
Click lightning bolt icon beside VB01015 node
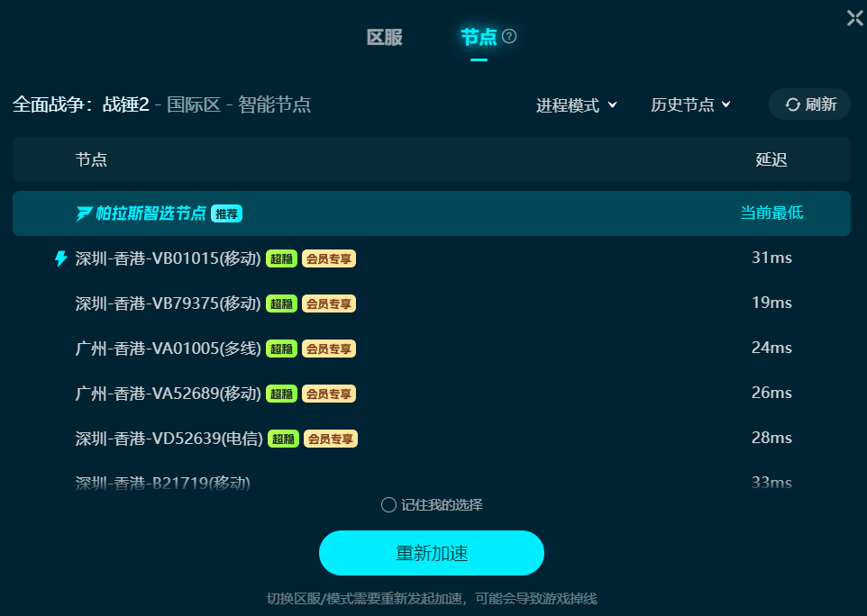click(60, 258)
